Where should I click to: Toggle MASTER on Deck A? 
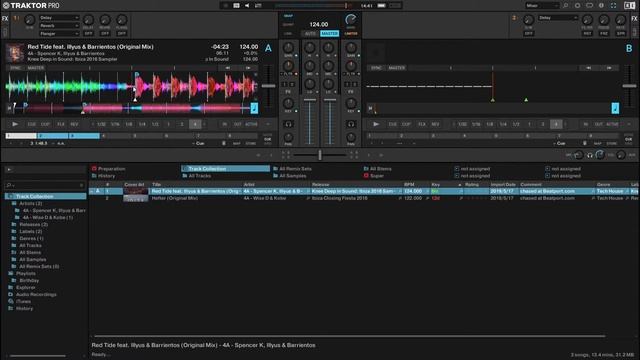(x=36, y=68)
